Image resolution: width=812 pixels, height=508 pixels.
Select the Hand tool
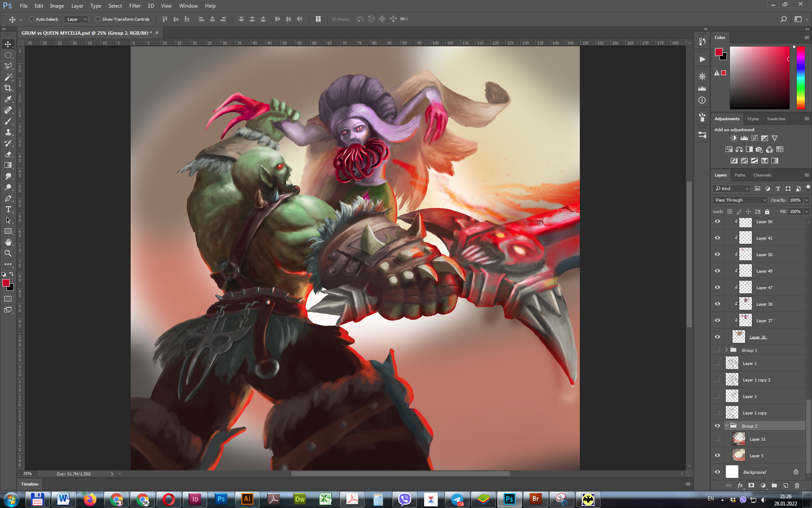point(8,242)
